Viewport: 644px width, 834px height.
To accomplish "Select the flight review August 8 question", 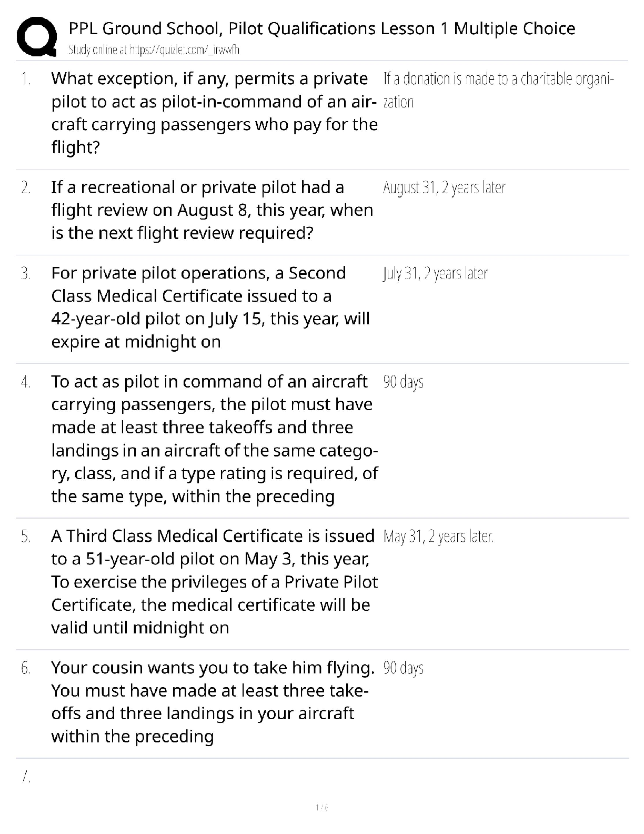I will click(212, 210).
